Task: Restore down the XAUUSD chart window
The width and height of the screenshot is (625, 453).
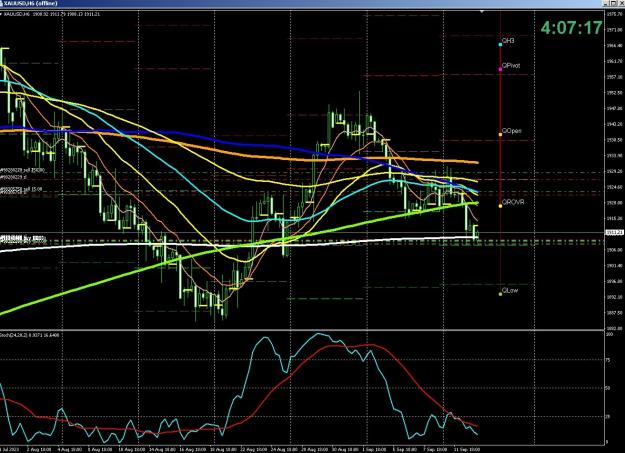Action: click(613, 3)
